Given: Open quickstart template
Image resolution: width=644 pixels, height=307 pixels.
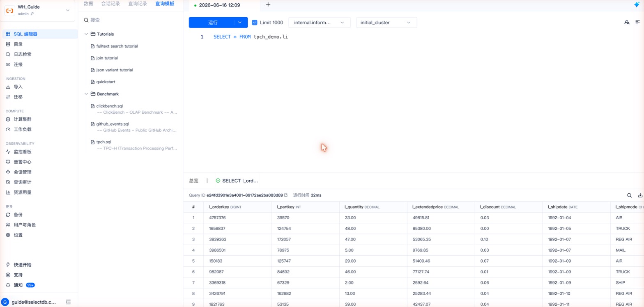Looking at the screenshot, I should tap(106, 82).
